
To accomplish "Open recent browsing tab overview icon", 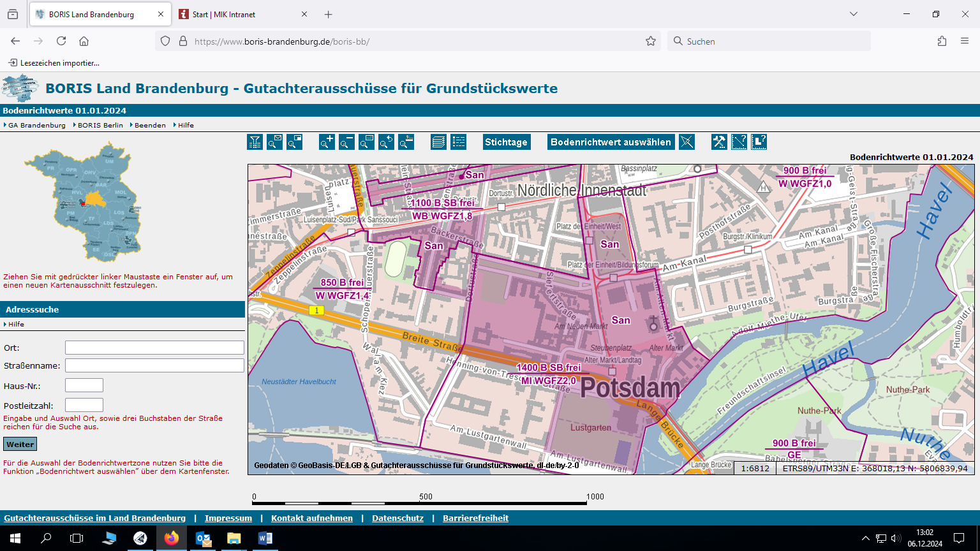I will coord(13,14).
